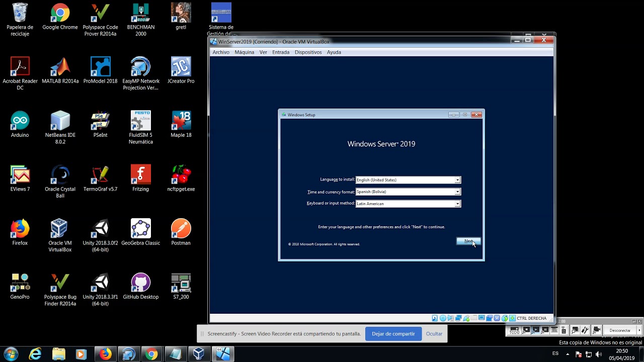644x362 pixels.
Task: Click the play projection icon
Action: click(535, 330)
